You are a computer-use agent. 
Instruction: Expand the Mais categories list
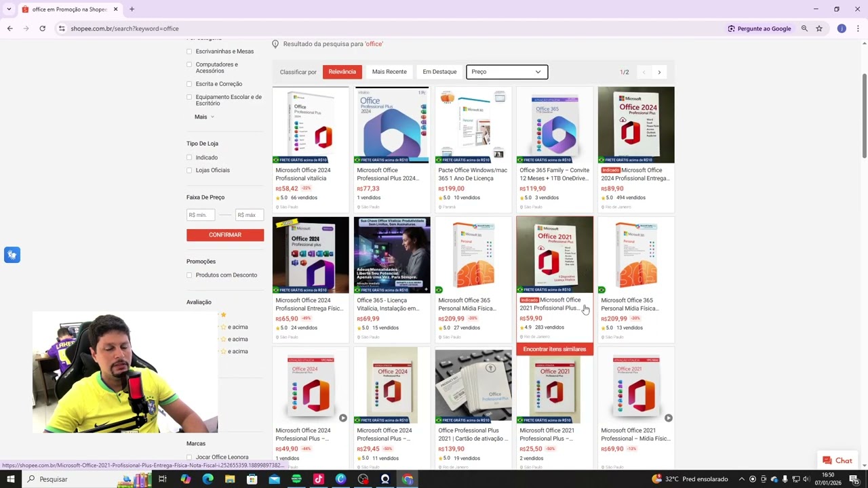pyautogui.click(x=204, y=117)
